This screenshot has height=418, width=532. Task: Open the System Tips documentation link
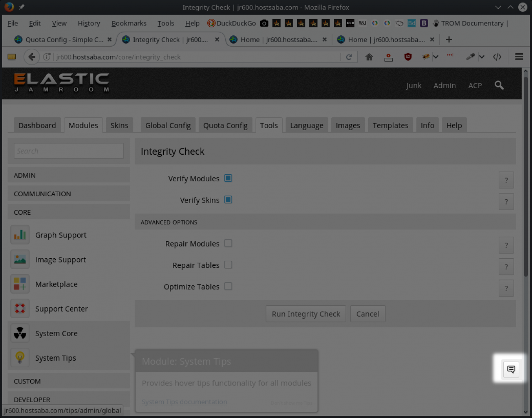(x=185, y=402)
